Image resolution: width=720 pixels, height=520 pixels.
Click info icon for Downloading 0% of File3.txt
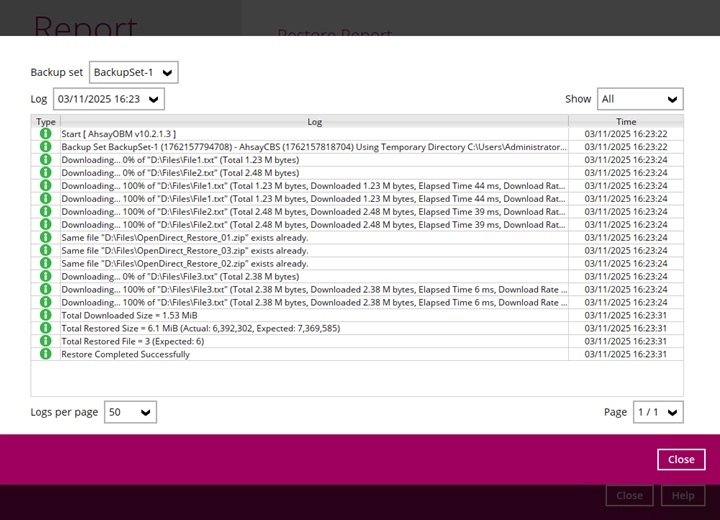click(45, 276)
